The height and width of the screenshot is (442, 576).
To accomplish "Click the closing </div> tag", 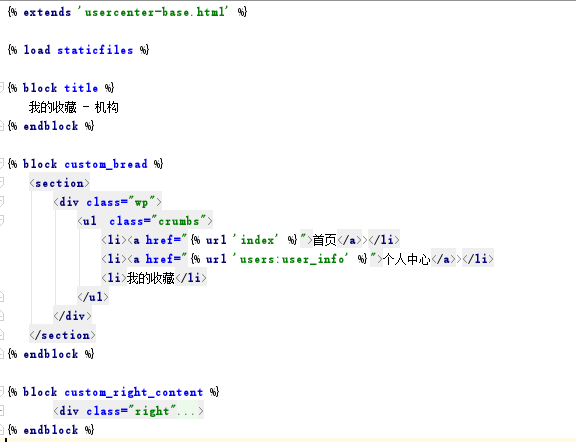I will coord(72,316).
